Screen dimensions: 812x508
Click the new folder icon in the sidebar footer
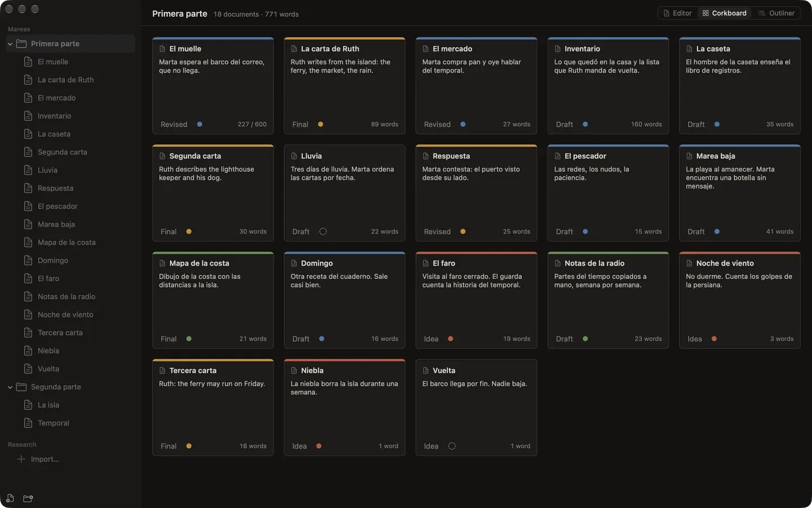(28, 498)
